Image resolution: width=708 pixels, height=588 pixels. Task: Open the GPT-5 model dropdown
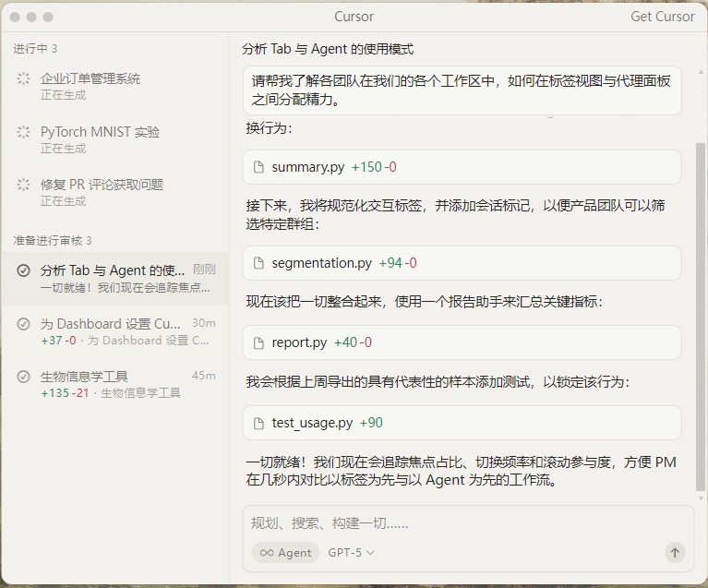[x=352, y=553]
